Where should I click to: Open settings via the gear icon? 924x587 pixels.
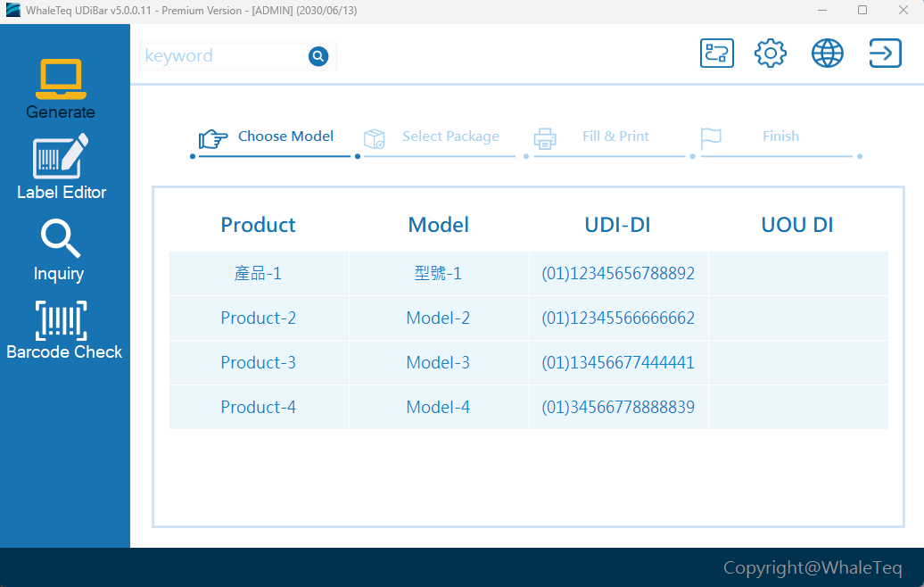click(771, 53)
